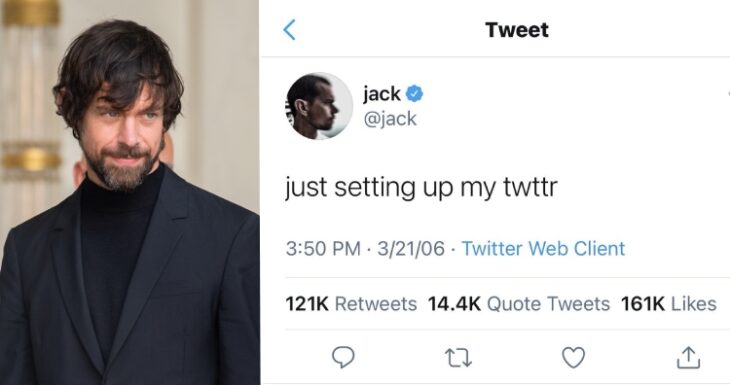Image resolution: width=730 pixels, height=385 pixels.
Task: View the 161K Likes list
Action: coord(669,304)
